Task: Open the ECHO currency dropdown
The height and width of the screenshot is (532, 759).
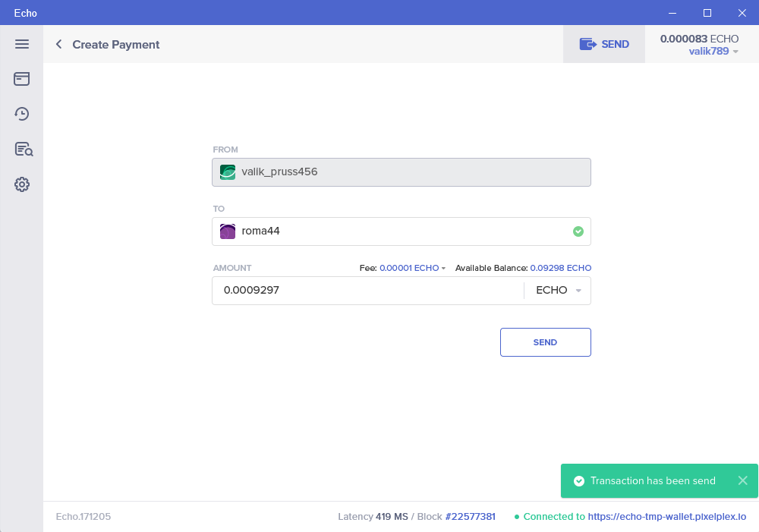Action: (x=558, y=291)
